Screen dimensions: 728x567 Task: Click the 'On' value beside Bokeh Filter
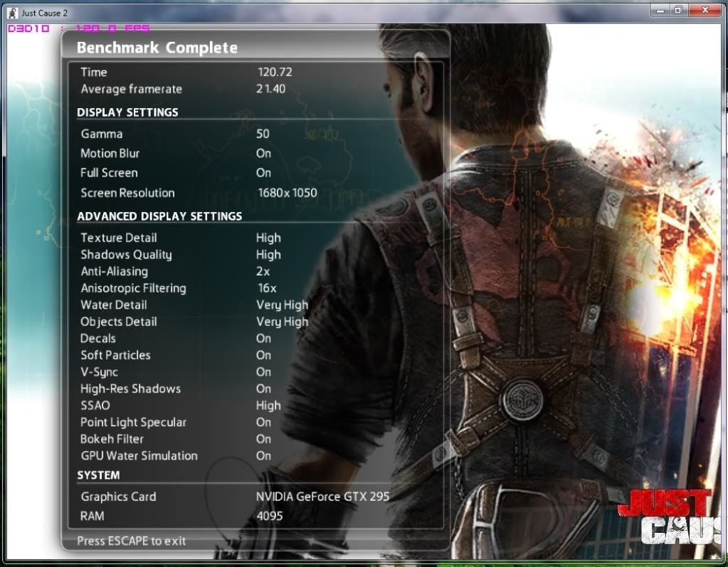[263, 439]
